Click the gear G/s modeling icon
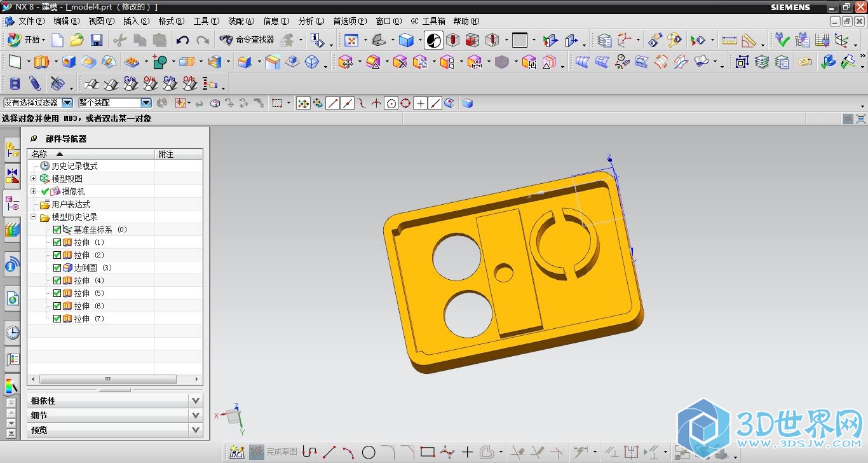The height and width of the screenshot is (463, 868). (x=130, y=83)
